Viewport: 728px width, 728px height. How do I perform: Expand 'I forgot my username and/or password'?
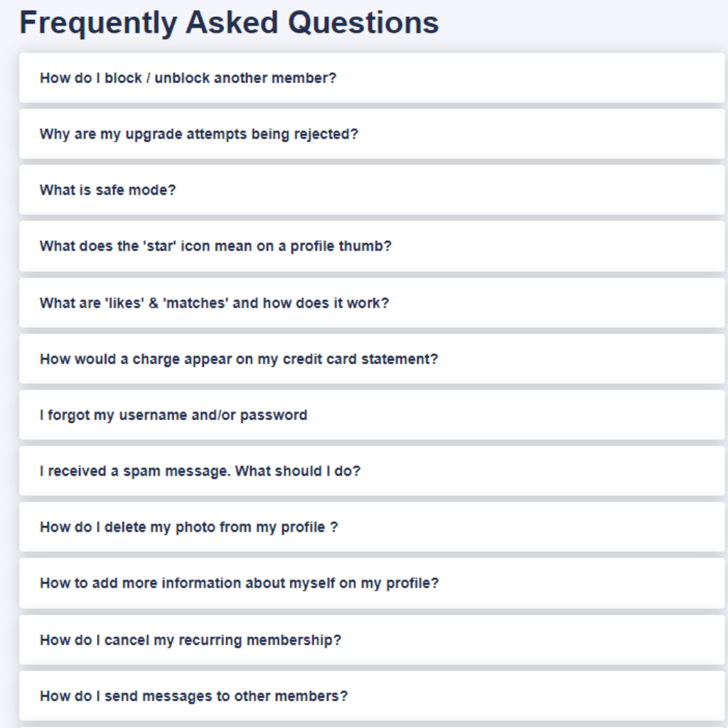(173, 415)
